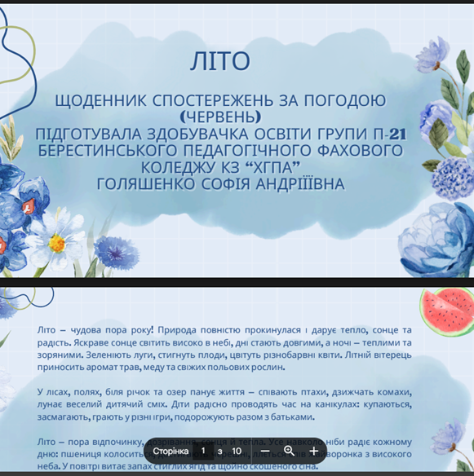Click the total page count 10
The height and width of the screenshot is (476, 474).
click(237, 451)
